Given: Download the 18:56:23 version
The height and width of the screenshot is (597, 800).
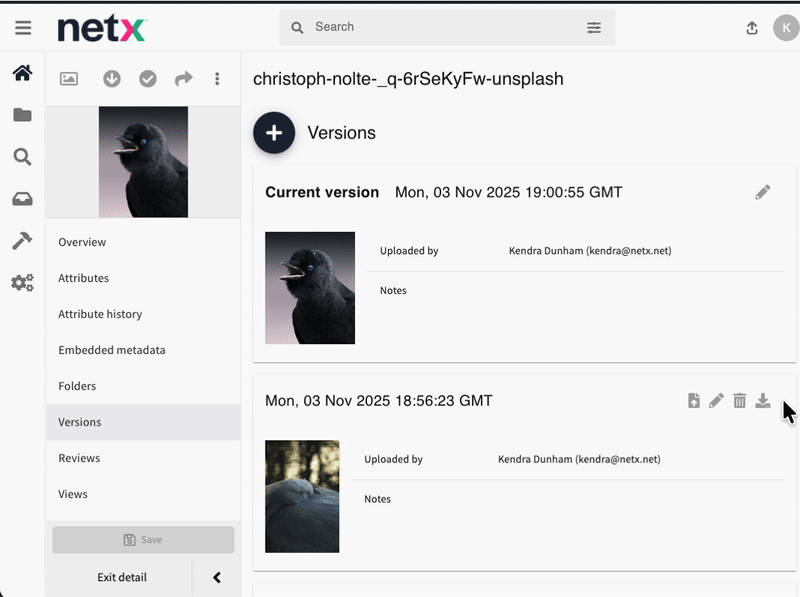Looking at the screenshot, I should (x=763, y=401).
